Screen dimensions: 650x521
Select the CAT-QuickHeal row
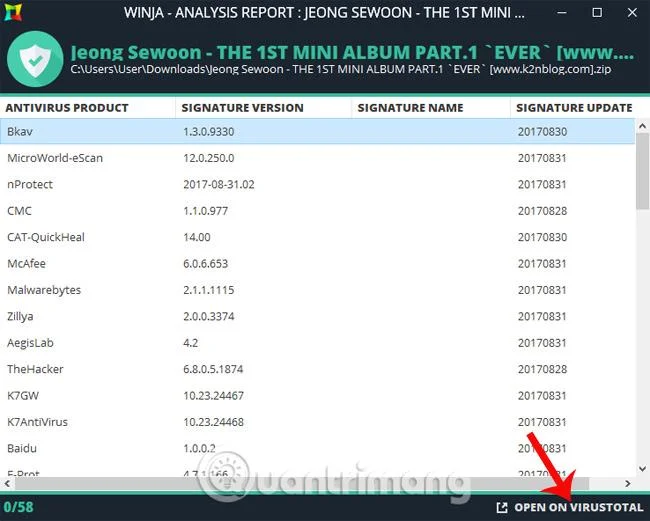317,237
